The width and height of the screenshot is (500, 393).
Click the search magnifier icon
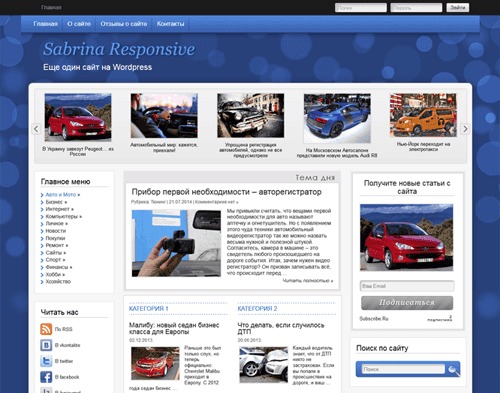(453, 369)
